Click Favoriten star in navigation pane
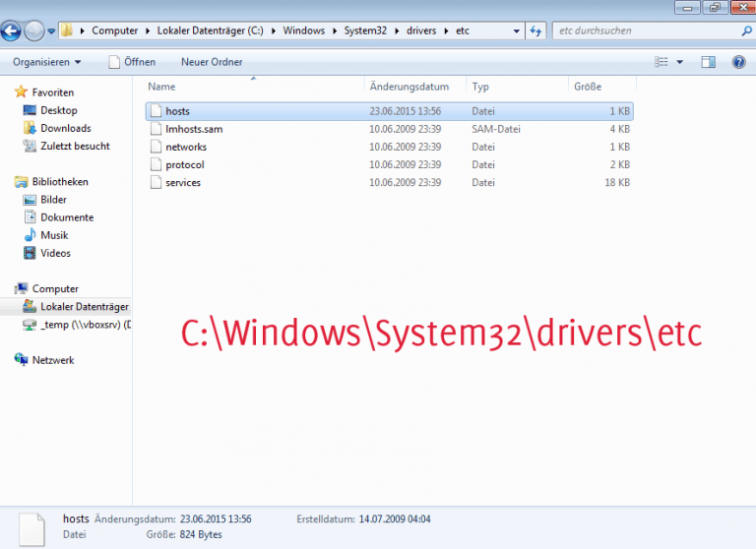The height and width of the screenshot is (549, 756). coord(21,91)
